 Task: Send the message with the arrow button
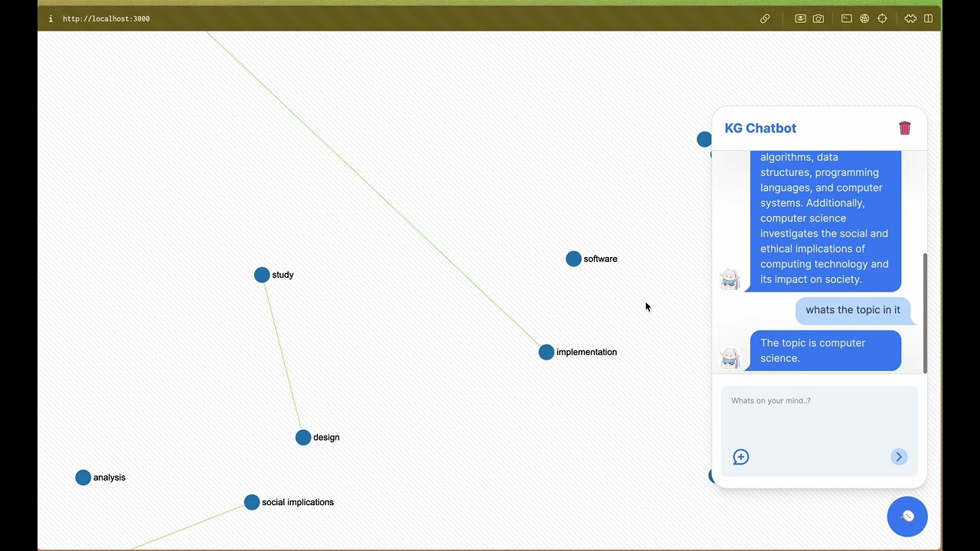click(899, 457)
